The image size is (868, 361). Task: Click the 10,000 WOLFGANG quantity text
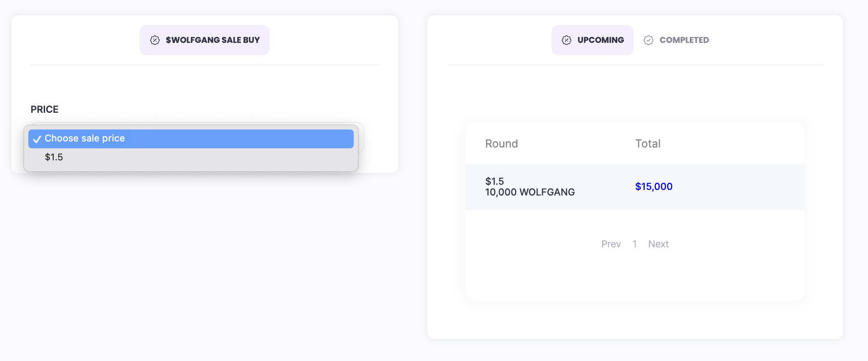tap(530, 193)
